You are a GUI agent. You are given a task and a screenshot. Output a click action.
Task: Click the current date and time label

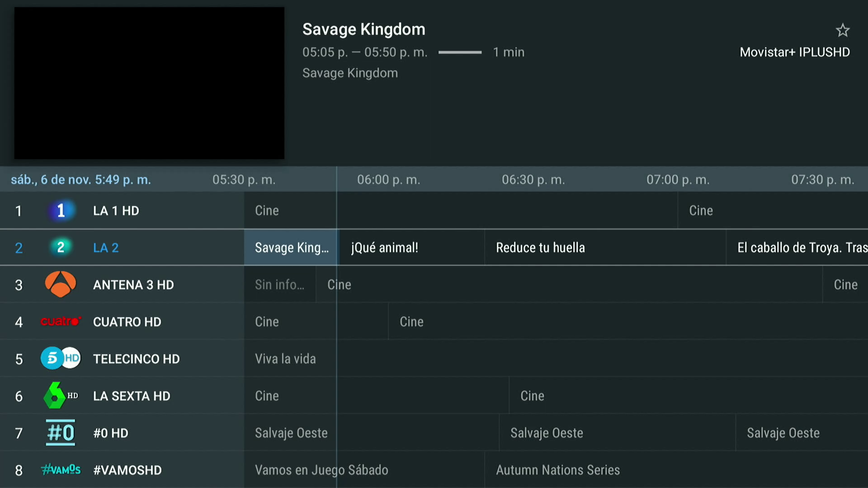(x=81, y=180)
